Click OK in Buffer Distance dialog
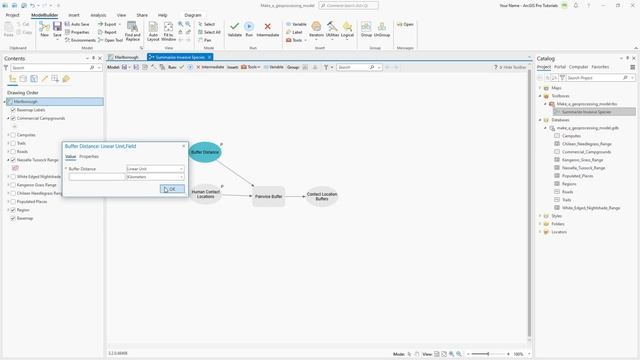This screenshot has height=360, width=640. (x=172, y=189)
